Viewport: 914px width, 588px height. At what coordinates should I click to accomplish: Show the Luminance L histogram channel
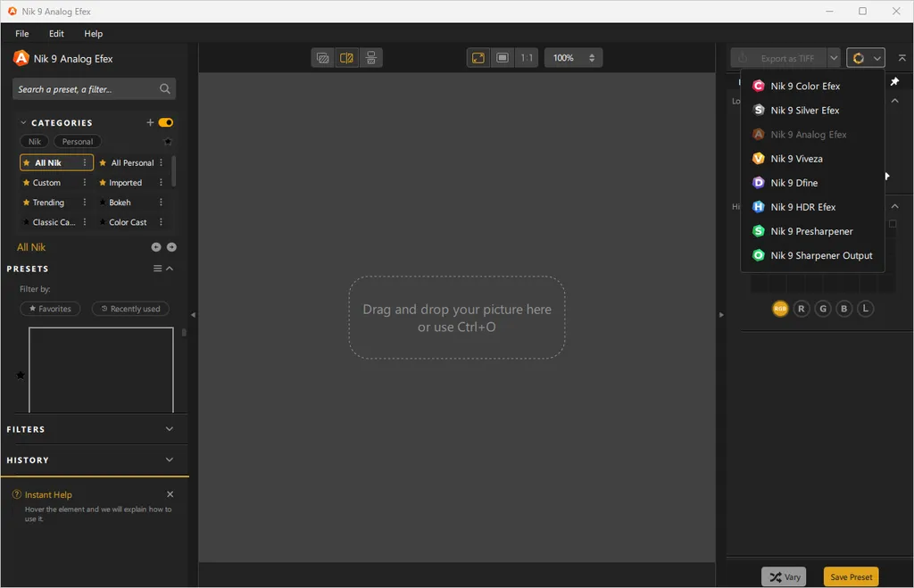[866, 309]
